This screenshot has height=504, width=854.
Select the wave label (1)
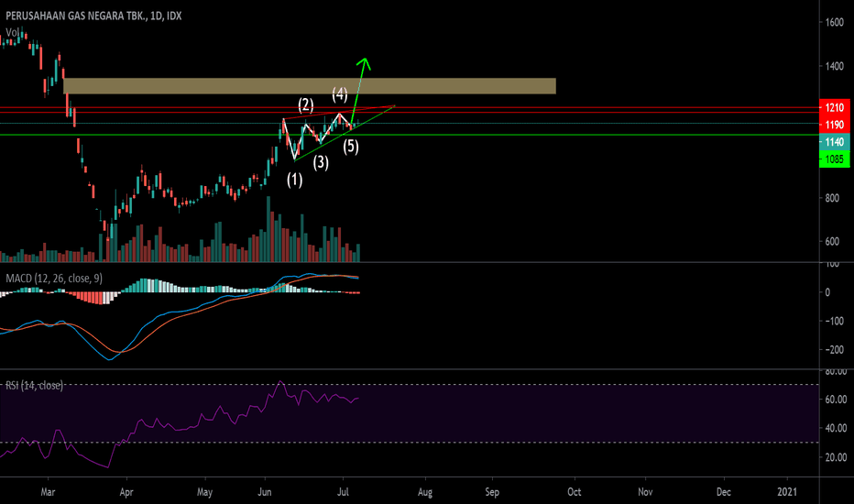(x=295, y=180)
